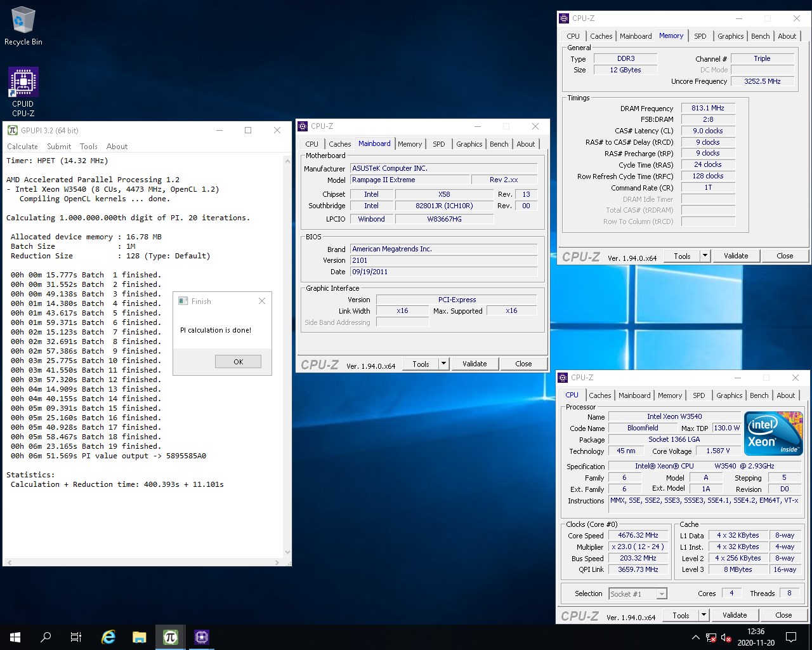Screen dimensions: 812x650
Task: Click the Intel Xeon inside logo
Action: [773, 434]
